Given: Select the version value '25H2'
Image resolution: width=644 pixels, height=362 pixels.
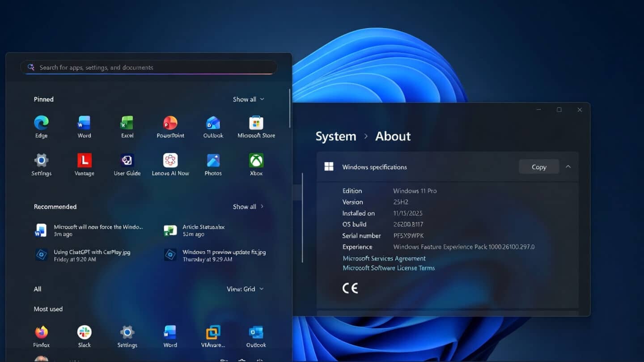Looking at the screenshot, I should pos(401,202).
